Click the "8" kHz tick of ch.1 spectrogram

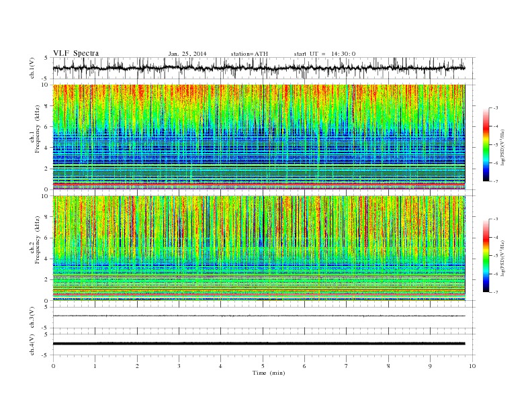46,106
